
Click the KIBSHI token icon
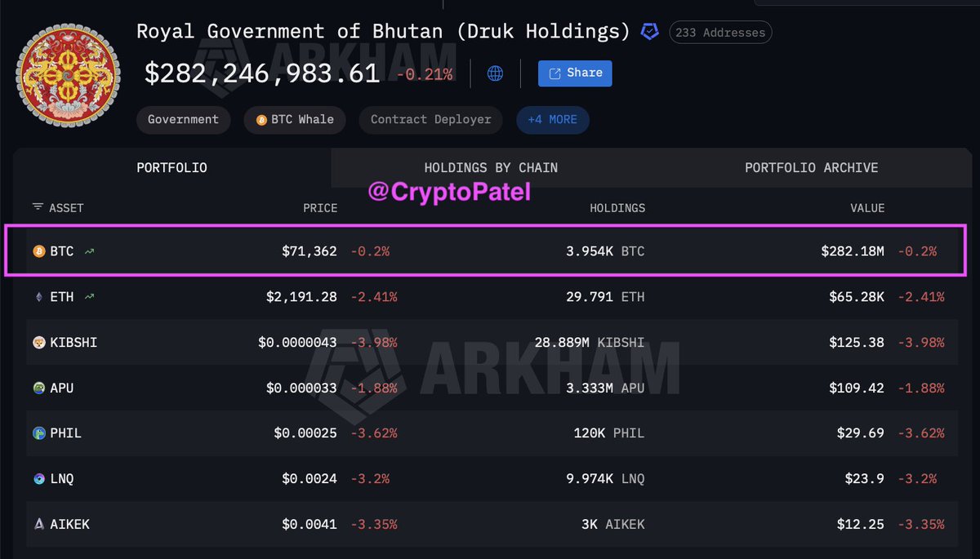(x=38, y=343)
